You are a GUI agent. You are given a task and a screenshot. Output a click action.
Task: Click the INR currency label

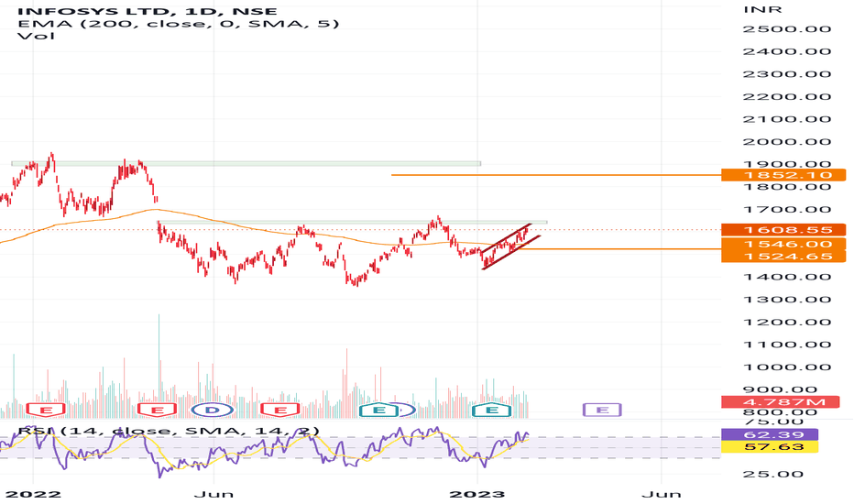click(x=762, y=10)
